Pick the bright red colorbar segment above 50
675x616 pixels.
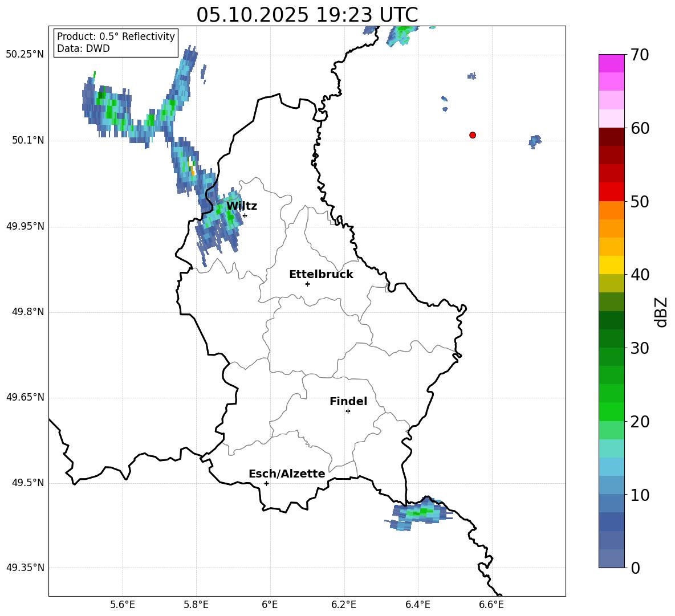coord(611,191)
